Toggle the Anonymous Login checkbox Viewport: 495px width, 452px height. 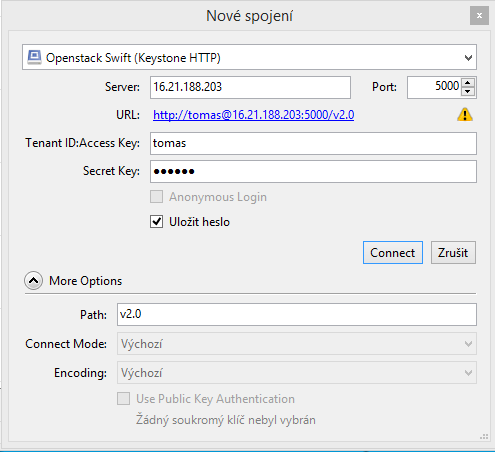coord(156,197)
